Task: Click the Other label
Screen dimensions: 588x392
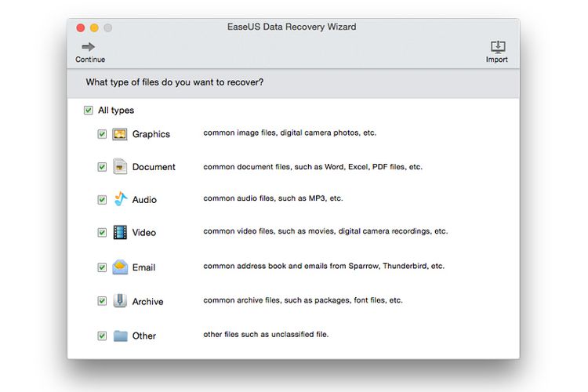Action: [x=144, y=336]
